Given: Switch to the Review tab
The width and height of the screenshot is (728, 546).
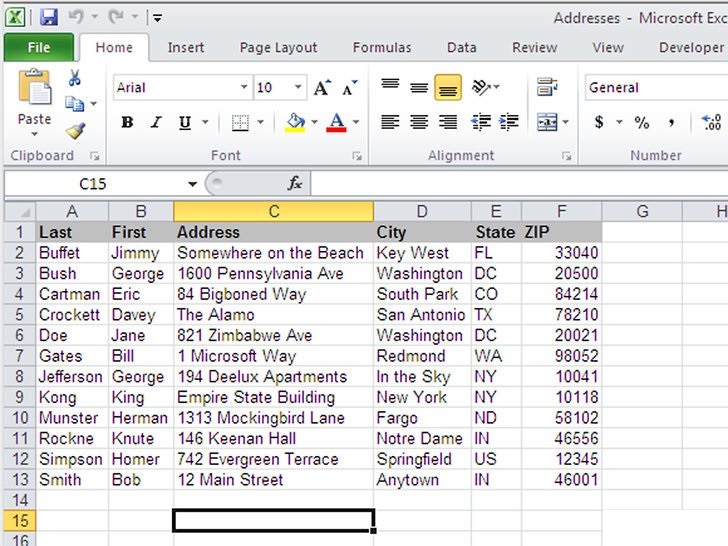Looking at the screenshot, I should pos(534,47).
